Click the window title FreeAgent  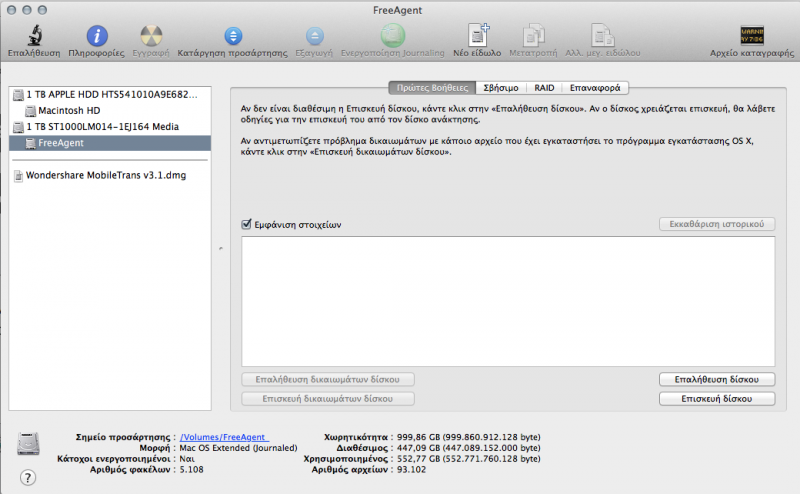point(397,10)
